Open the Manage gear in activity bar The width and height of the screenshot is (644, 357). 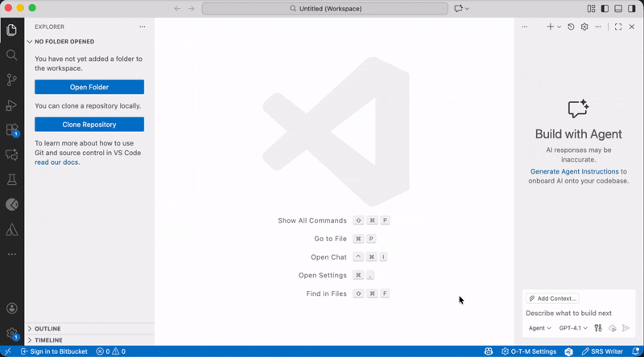[12, 334]
